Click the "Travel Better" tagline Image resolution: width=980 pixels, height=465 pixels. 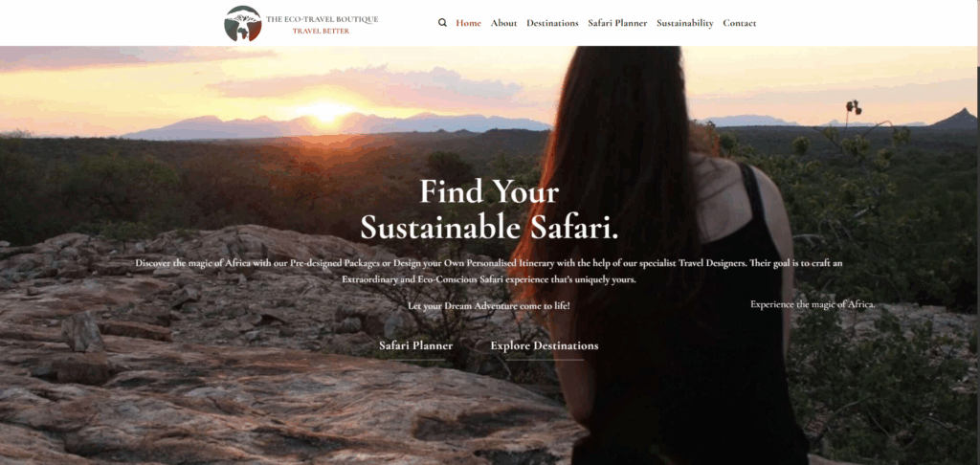coord(321,31)
